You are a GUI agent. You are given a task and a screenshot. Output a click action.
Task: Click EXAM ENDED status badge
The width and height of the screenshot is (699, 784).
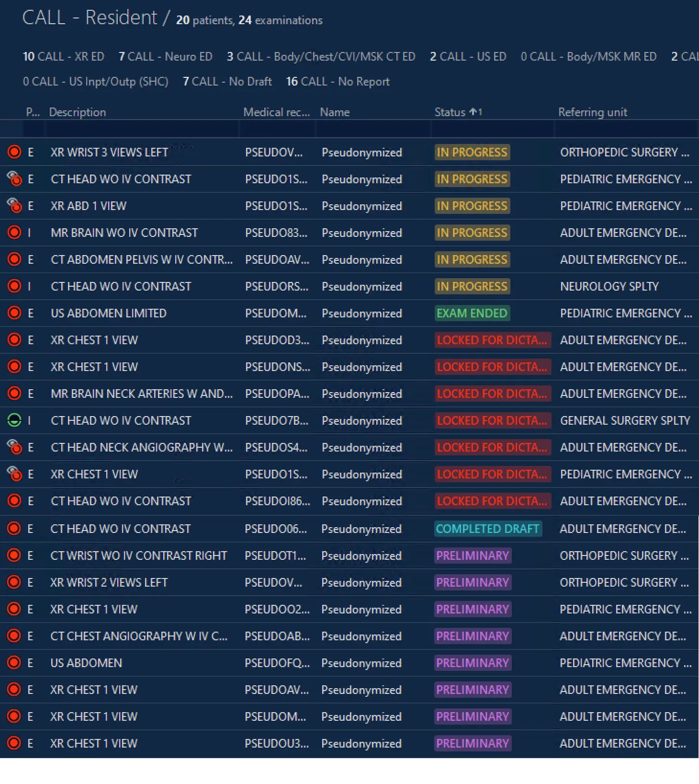point(472,313)
